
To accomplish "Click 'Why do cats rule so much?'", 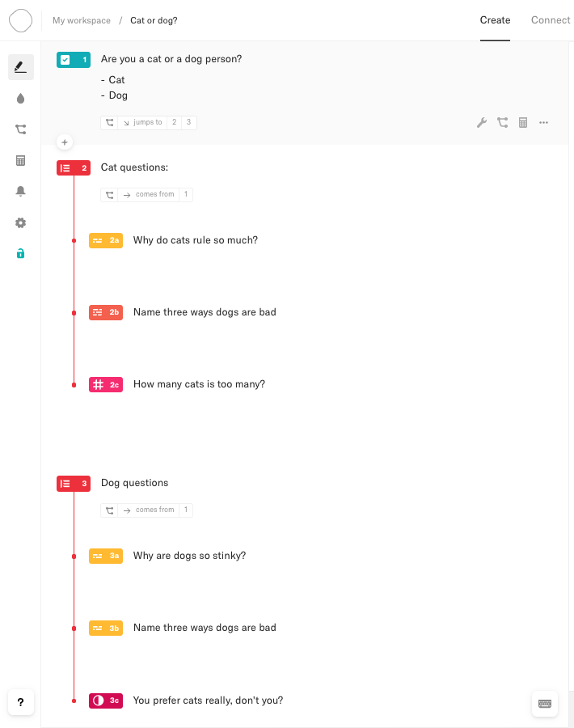I will click(196, 240).
